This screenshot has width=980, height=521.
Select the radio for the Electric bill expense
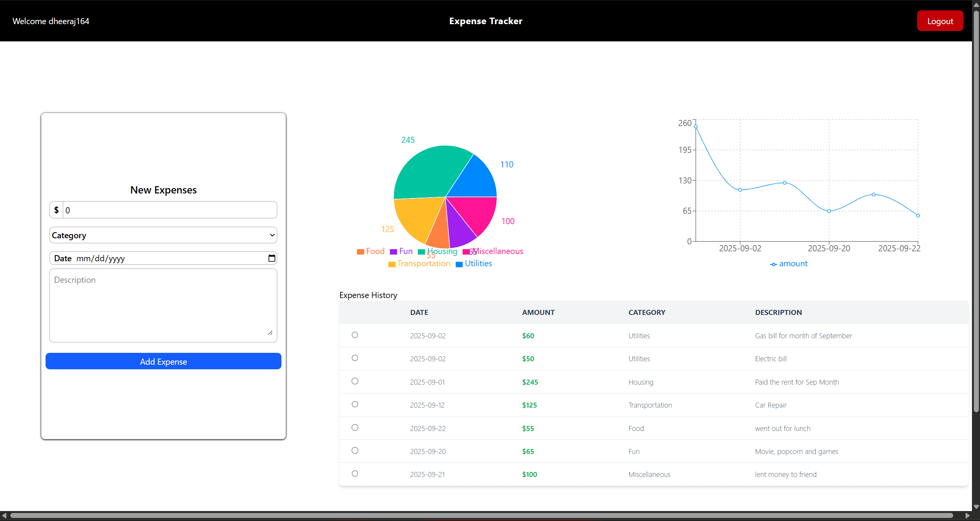point(355,358)
